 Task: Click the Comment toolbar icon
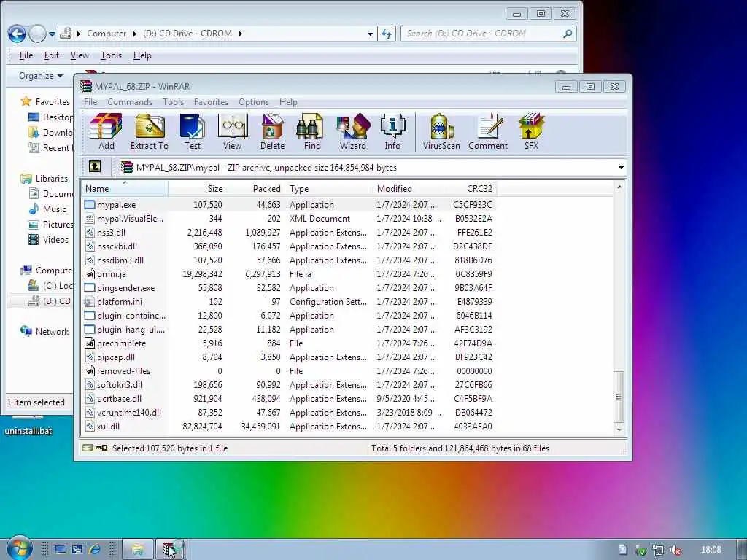point(488,131)
